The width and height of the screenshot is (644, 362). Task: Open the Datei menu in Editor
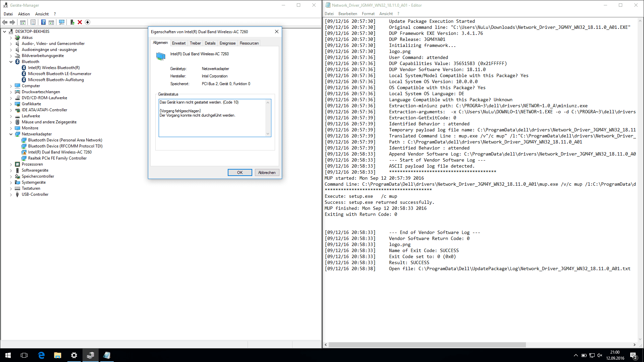329,14
